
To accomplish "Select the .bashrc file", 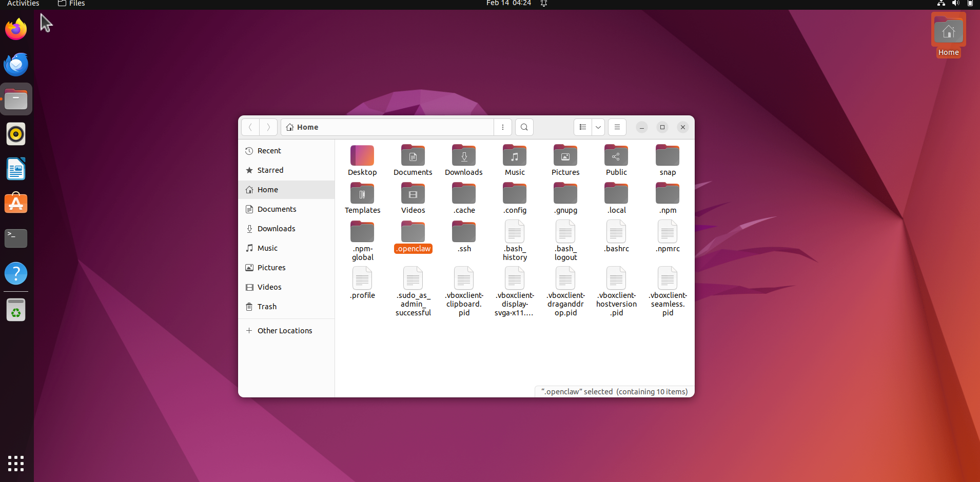I will pyautogui.click(x=616, y=233).
